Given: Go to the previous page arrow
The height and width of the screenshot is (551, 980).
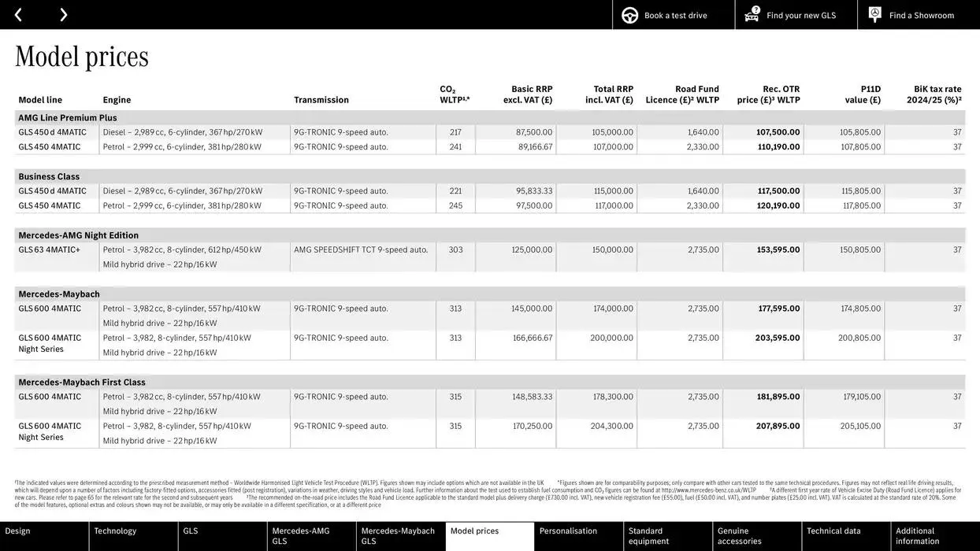Looking at the screenshot, I should (18, 15).
